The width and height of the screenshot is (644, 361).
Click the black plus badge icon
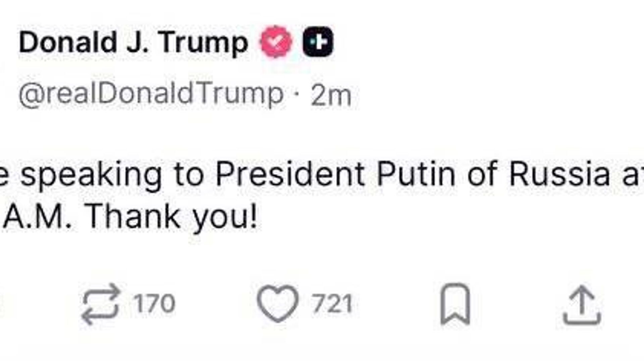(318, 42)
